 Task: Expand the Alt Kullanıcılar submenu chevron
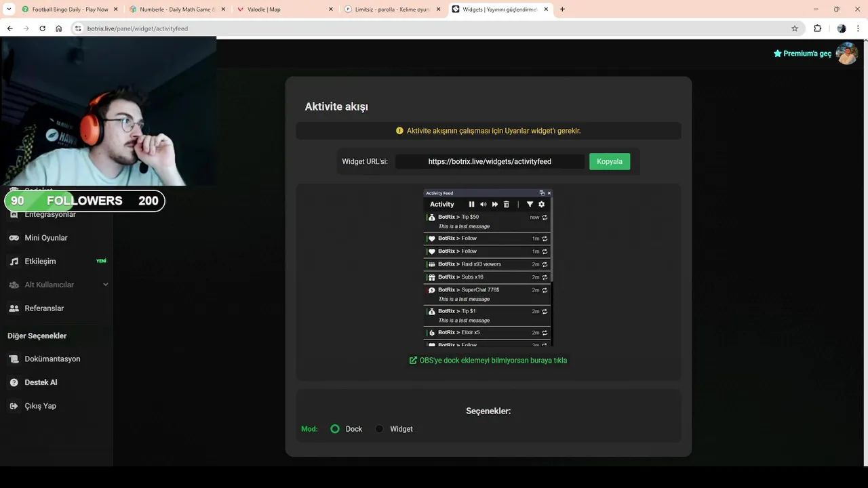click(x=105, y=285)
